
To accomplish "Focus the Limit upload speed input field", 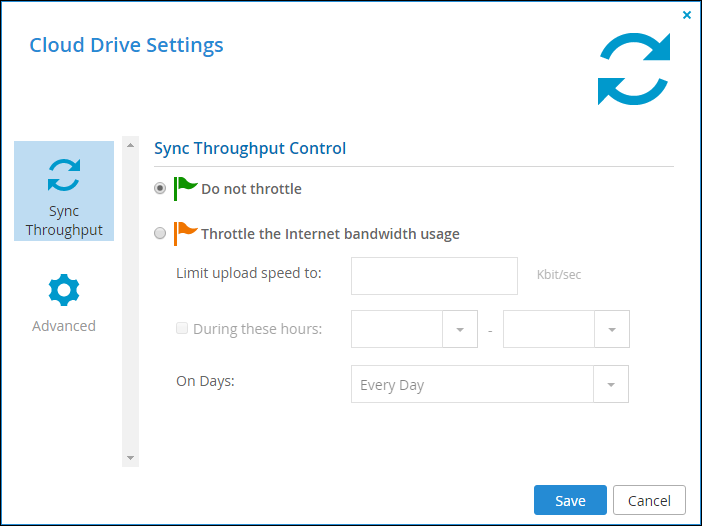I will [434, 276].
